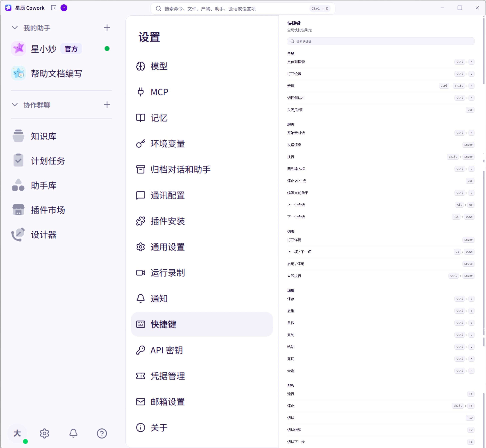Add a new 协作群聊 with plus button
This screenshot has height=448, width=486.
107,105
